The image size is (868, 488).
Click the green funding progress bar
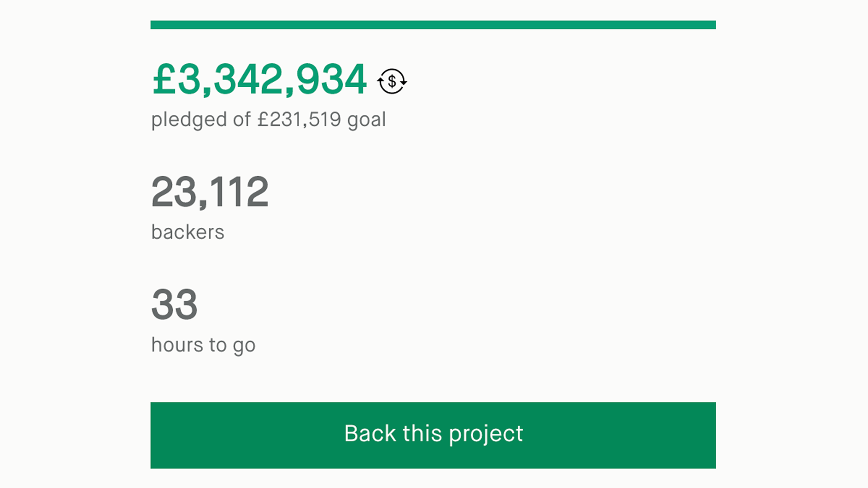click(433, 25)
